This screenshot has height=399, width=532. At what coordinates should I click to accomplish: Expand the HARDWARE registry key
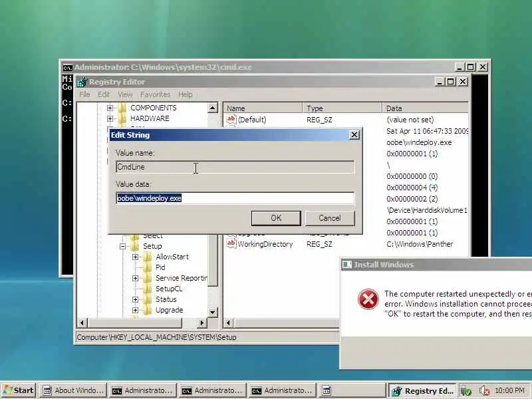coord(110,118)
